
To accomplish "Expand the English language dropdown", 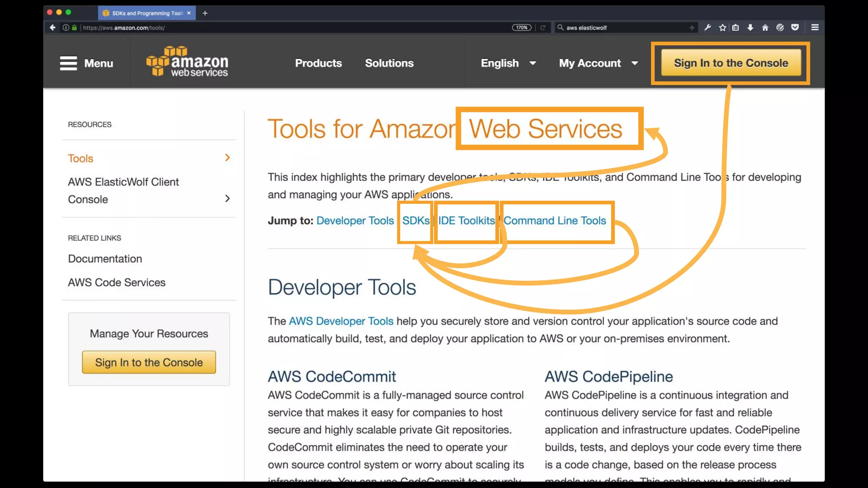I will [x=508, y=63].
